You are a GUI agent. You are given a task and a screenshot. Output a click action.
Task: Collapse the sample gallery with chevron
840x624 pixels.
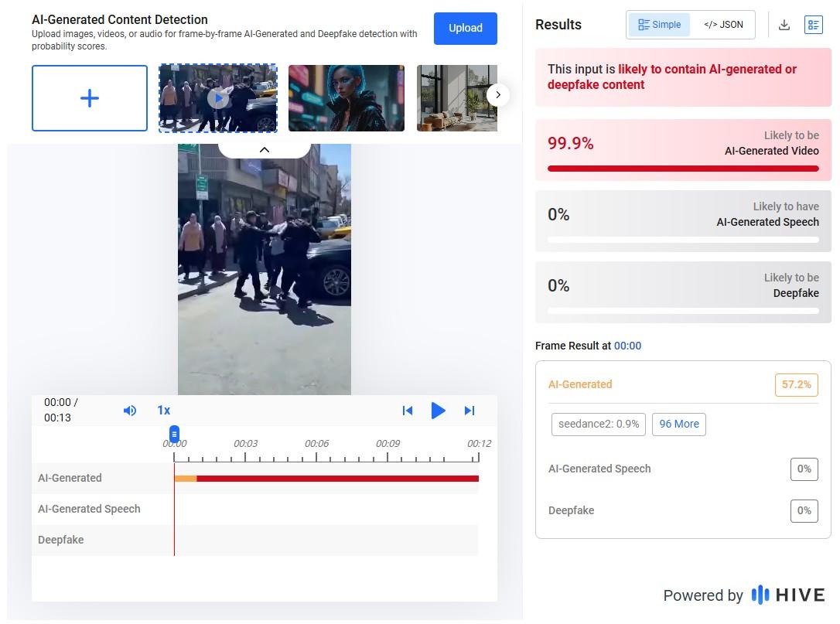264,149
